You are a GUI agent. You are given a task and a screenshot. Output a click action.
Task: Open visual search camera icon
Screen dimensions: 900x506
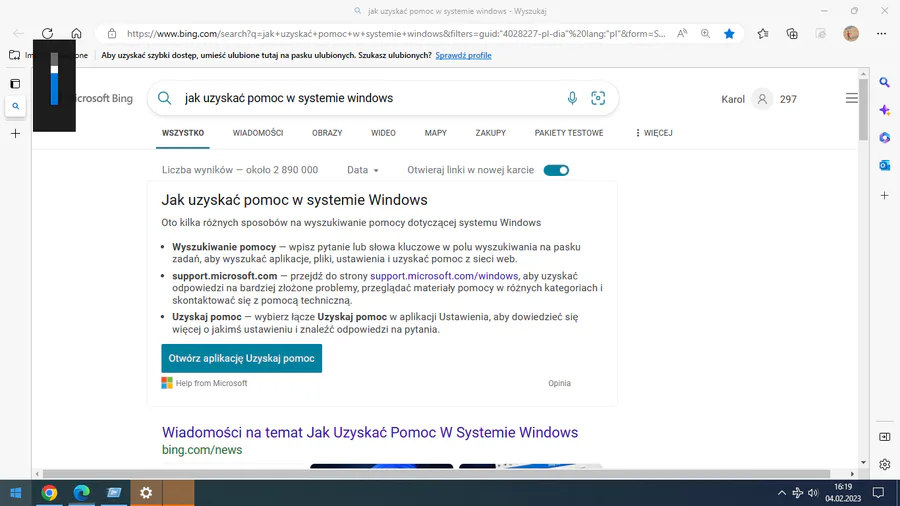coord(598,98)
